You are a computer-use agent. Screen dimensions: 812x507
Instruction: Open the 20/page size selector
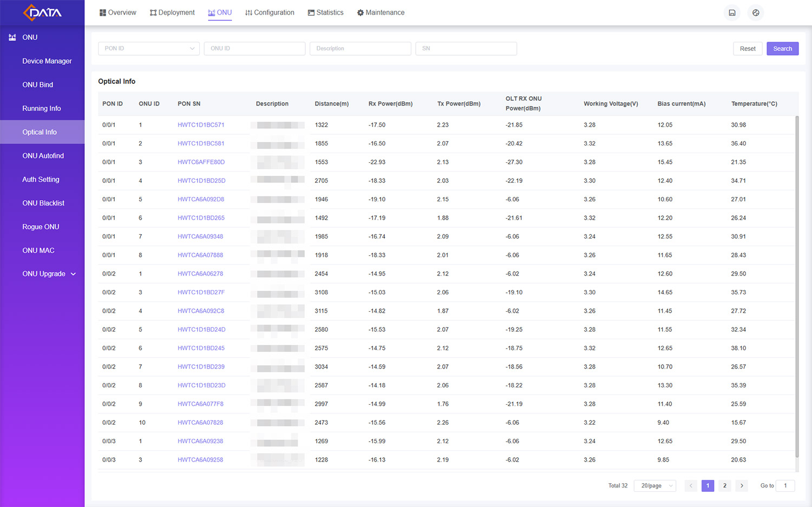tap(655, 485)
